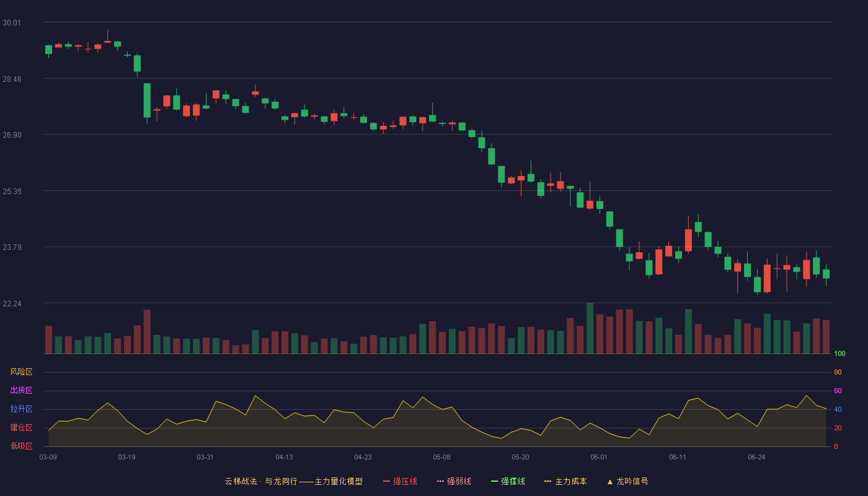Image resolution: width=868 pixels, height=496 pixels.
Task: Click the orange 80 indicator scale value
Action: (x=838, y=372)
